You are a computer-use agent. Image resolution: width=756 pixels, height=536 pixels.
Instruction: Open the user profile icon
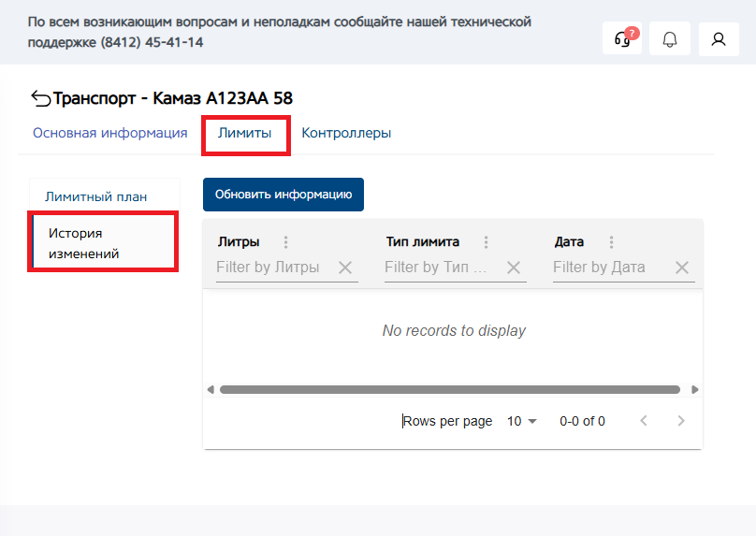[719, 38]
